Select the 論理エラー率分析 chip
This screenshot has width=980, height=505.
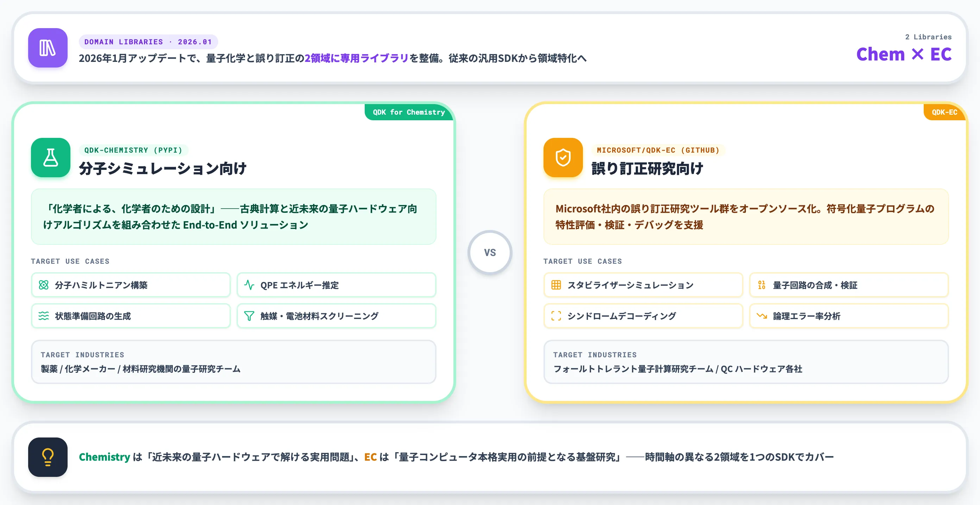tap(849, 316)
